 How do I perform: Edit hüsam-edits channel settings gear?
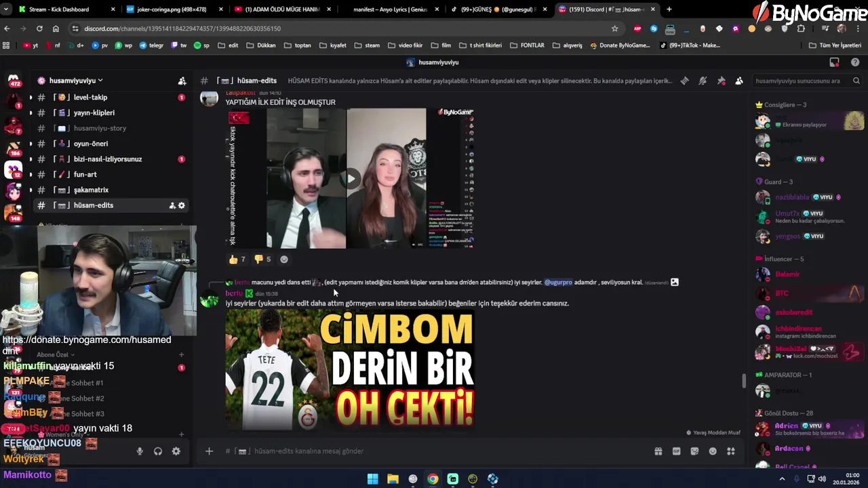pos(182,205)
